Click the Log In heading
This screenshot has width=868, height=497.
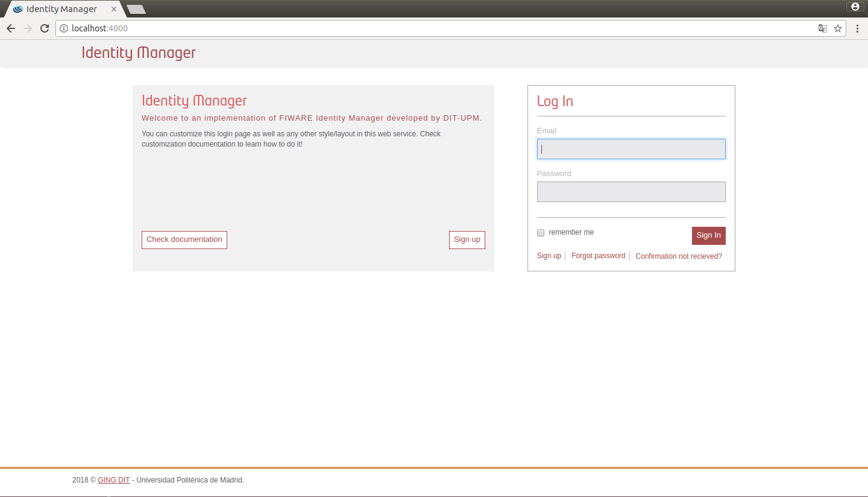555,101
